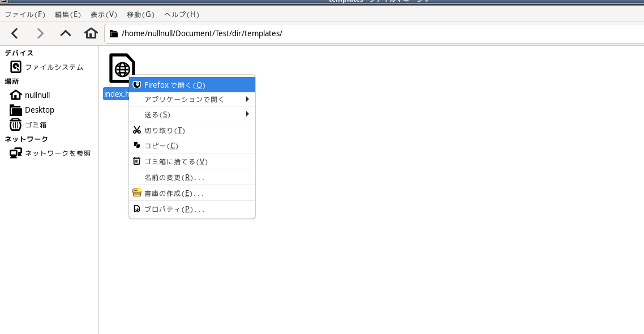Open the ファイル(F) menu
The width and height of the screenshot is (644, 334).
pos(25,14)
